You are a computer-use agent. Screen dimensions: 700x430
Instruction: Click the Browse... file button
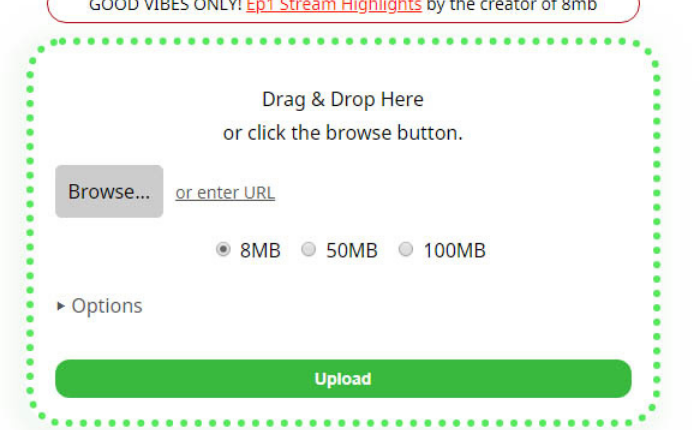109,192
